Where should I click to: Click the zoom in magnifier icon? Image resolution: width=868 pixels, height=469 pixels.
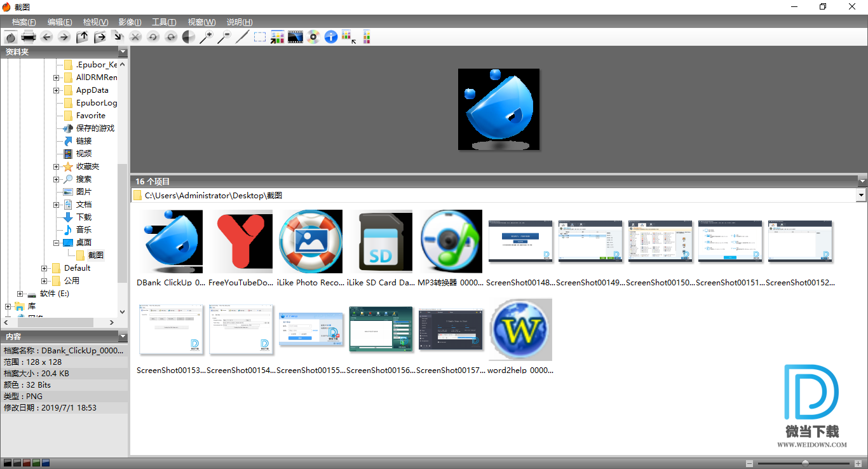coord(207,37)
